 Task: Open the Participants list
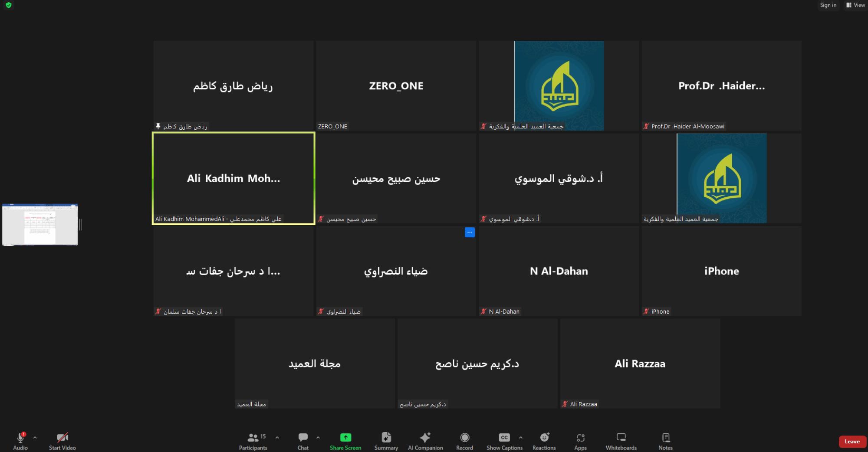click(x=253, y=441)
